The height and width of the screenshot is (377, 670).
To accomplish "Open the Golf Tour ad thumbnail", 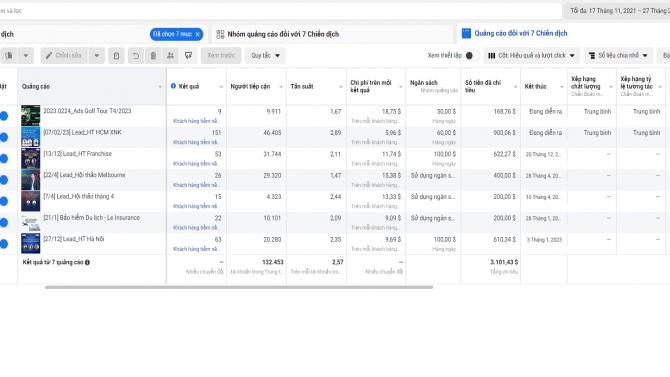I will 30,115.
